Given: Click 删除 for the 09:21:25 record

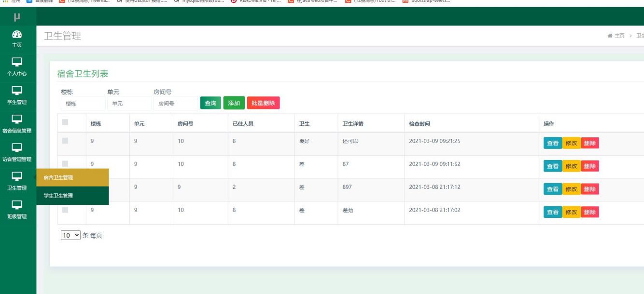Looking at the screenshot, I should coord(590,143).
